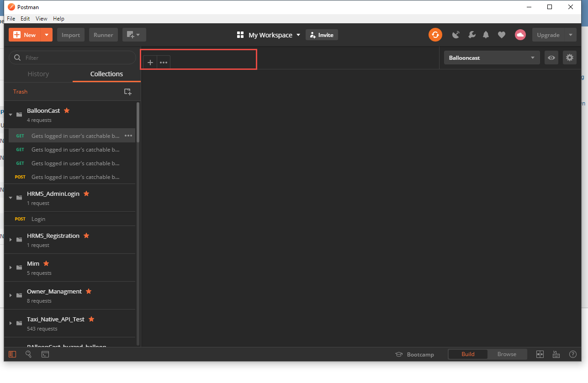
Task: Toggle the star on HRMS_Registration collection
Action: [86, 236]
